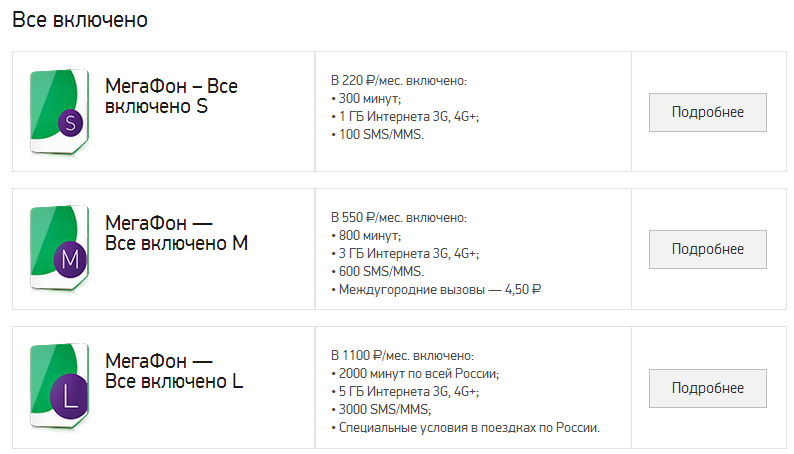
Task: Select the МегаФон – Все включено S title
Action: click(171, 96)
